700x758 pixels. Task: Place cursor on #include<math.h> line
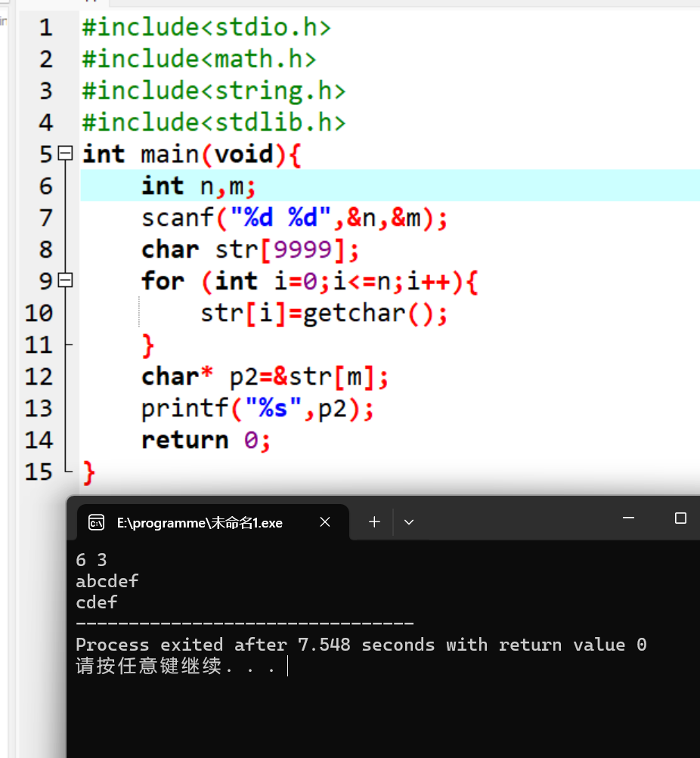(x=199, y=59)
